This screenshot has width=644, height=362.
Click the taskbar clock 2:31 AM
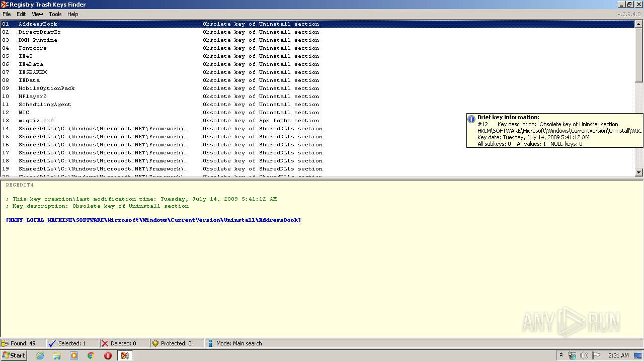[618, 355]
